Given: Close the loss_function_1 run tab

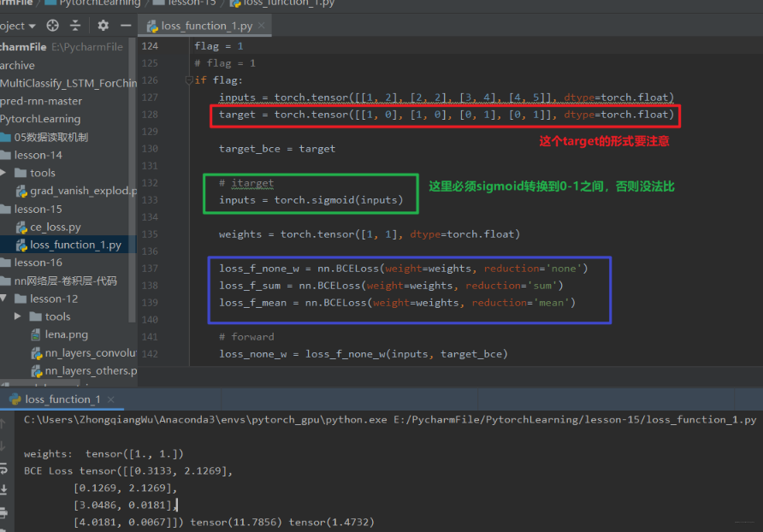Looking at the screenshot, I should pyautogui.click(x=111, y=399).
